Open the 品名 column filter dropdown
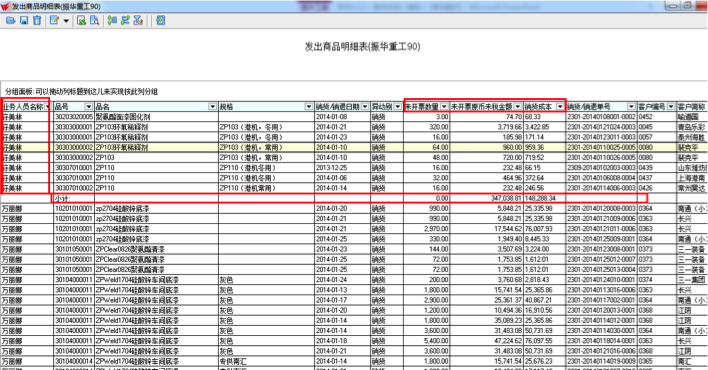708x370 pixels. [x=212, y=107]
